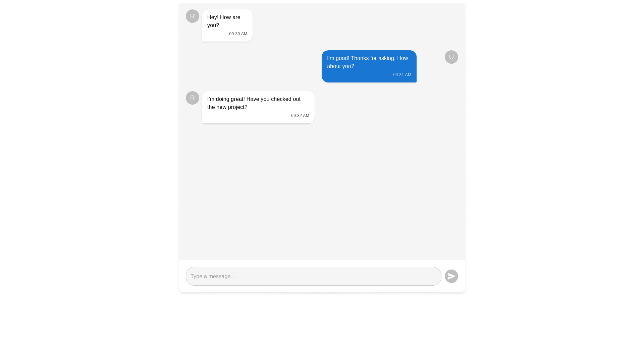Click the word "you?" in first message
Image resolution: width=644 pixels, height=362 pixels.
(x=213, y=25)
